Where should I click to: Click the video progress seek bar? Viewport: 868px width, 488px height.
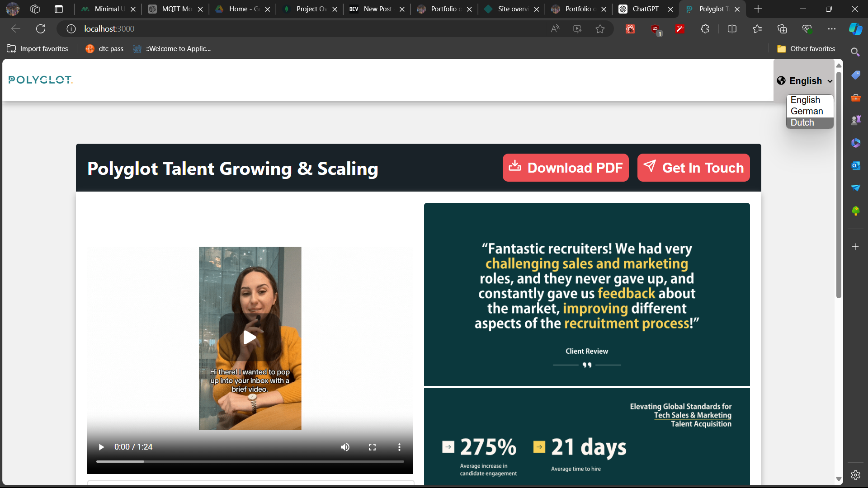250,461
